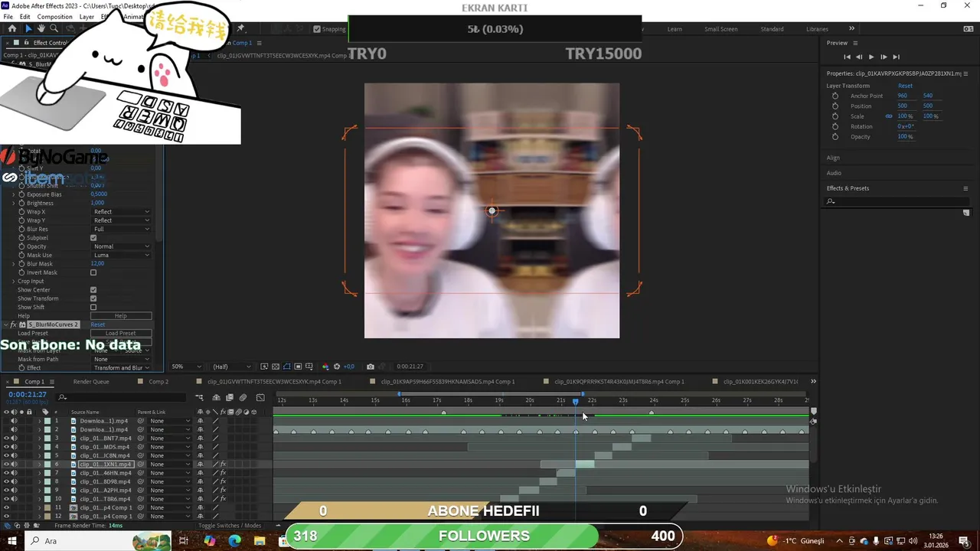Open composition mini-flowchart in timeline
The height and width of the screenshot is (551, 980).
tap(199, 397)
